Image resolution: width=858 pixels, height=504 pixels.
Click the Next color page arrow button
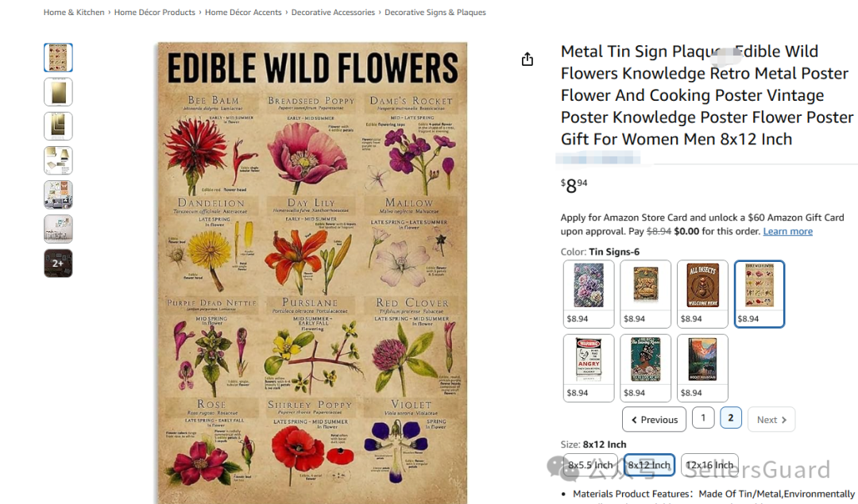[x=771, y=419]
